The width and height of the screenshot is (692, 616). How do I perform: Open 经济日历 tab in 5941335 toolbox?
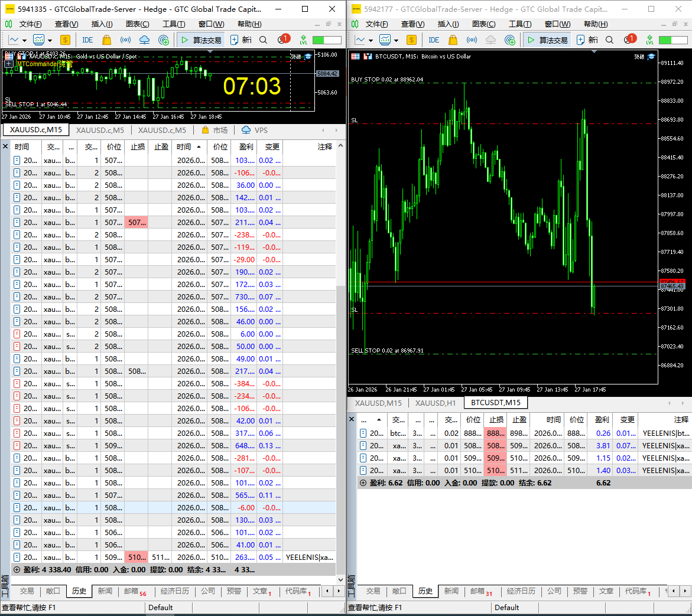pyautogui.click(x=175, y=591)
